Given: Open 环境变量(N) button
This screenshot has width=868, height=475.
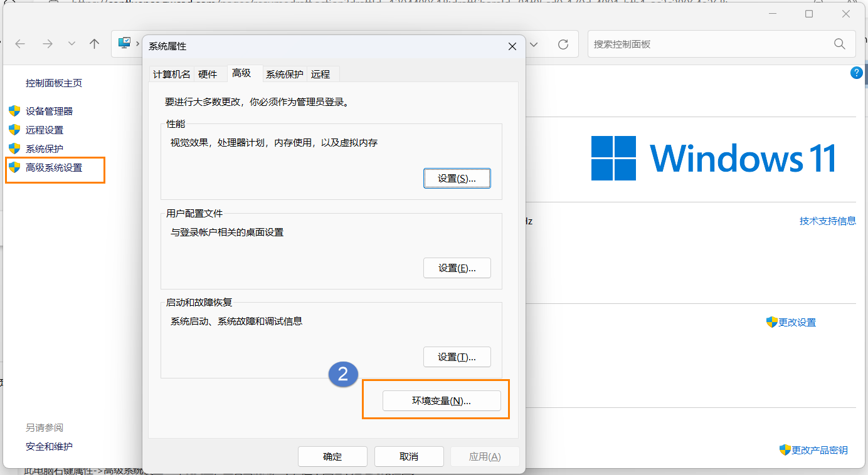Looking at the screenshot, I should point(442,400).
